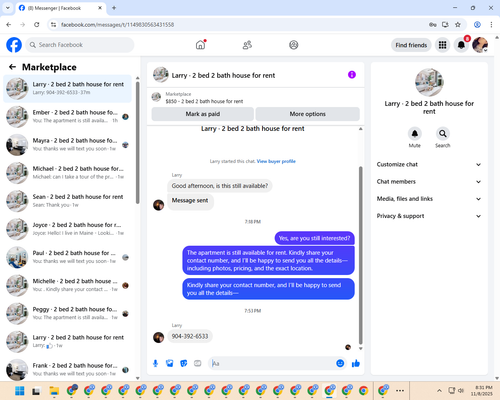The width and height of the screenshot is (500, 400).
Task: Open File Explorer from taskbar
Action: pos(54,391)
